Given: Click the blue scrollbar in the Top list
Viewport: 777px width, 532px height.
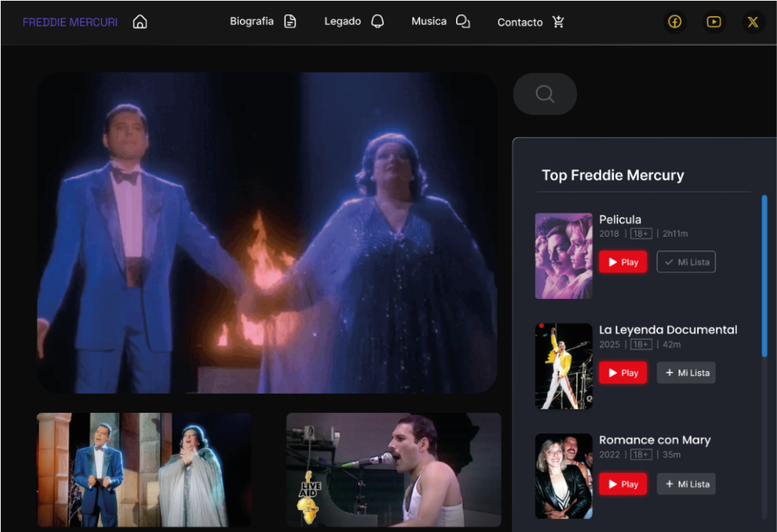Looking at the screenshot, I should pos(764,275).
